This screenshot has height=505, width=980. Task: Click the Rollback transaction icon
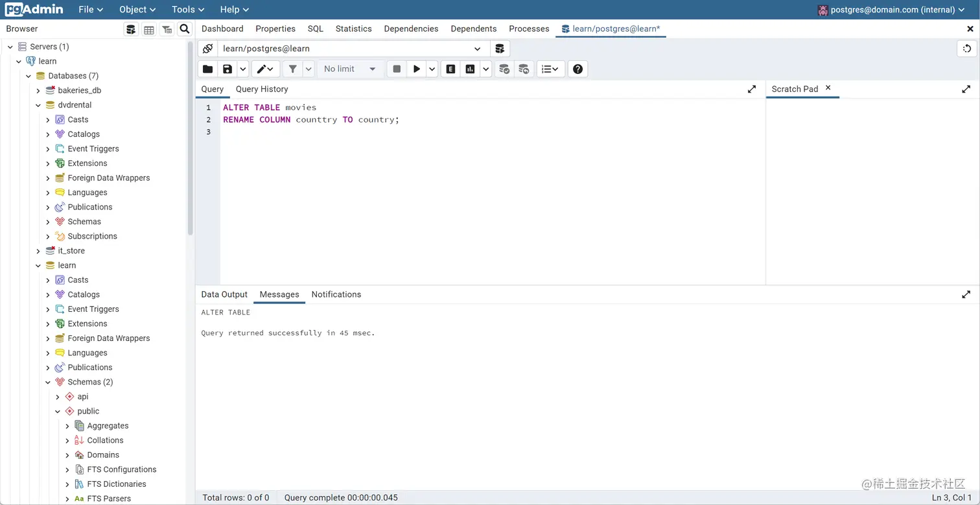click(524, 69)
